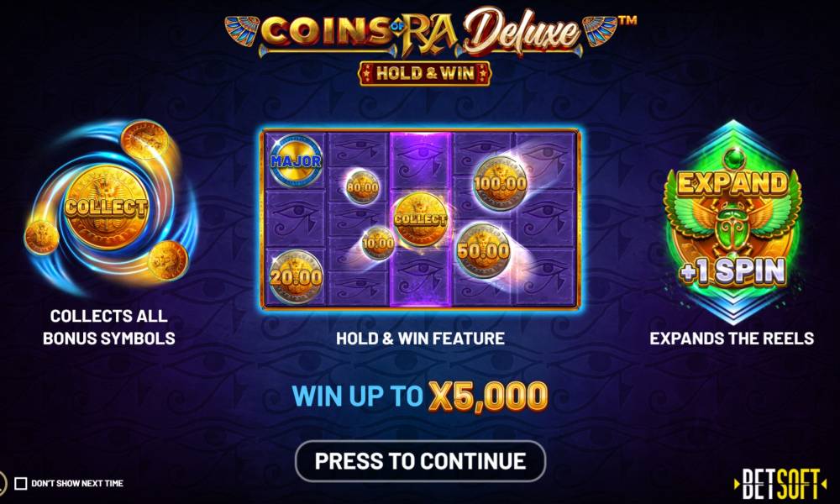This screenshot has height=504, width=840.
Task: Click the 80.00 coin symbol
Action: (363, 187)
